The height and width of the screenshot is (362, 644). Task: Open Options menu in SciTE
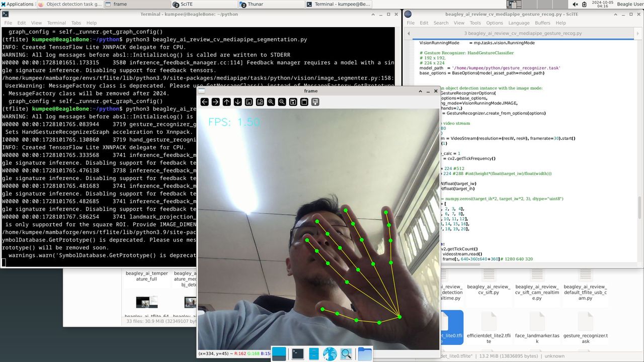(495, 23)
